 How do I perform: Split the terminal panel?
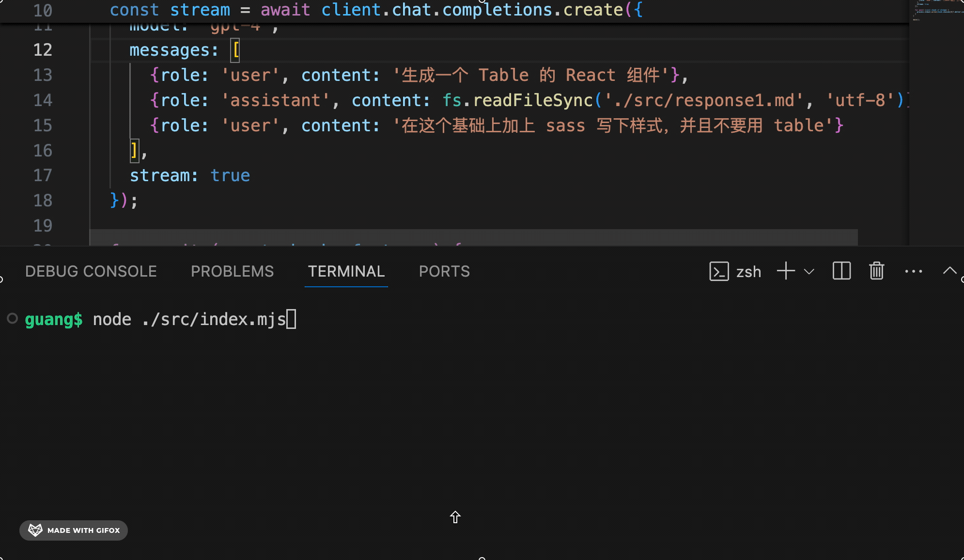841,271
